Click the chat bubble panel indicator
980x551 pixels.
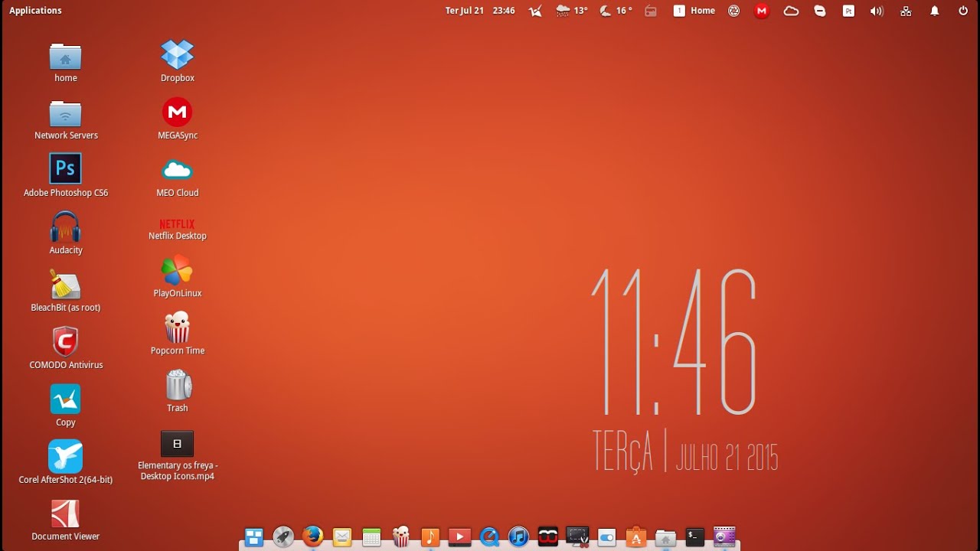click(820, 11)
